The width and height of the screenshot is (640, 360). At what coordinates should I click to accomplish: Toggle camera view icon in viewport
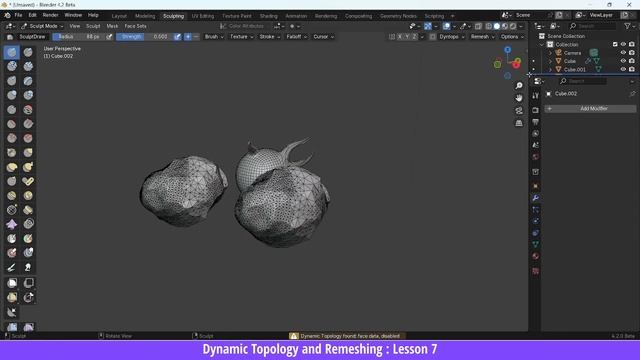[x=519, y=111]
